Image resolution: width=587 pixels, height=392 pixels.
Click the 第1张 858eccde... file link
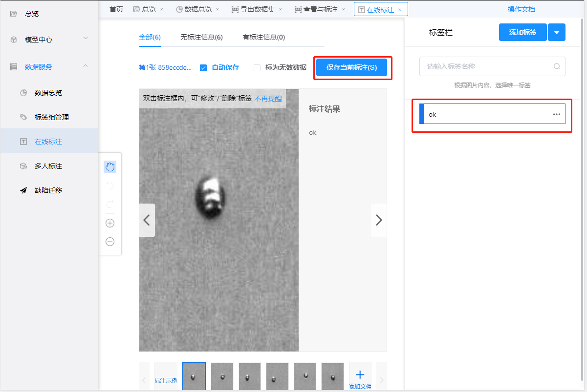pos(165,68)
